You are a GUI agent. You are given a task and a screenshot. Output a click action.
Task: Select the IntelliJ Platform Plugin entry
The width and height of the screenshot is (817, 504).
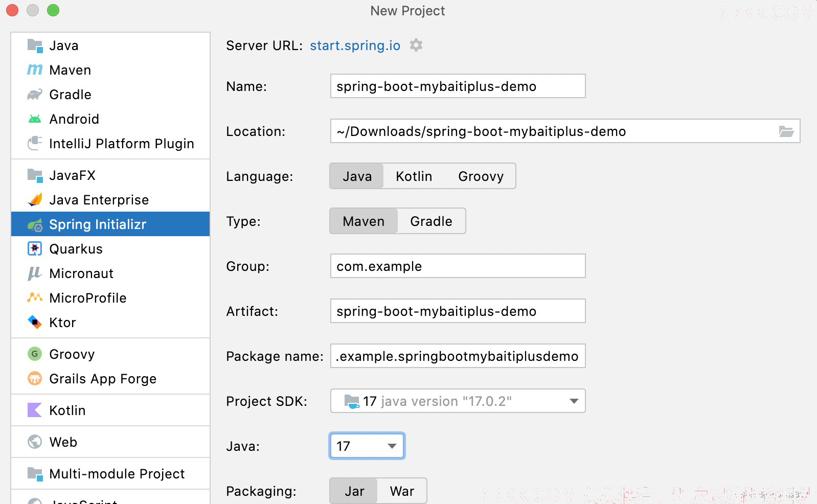tap(110, 144)
